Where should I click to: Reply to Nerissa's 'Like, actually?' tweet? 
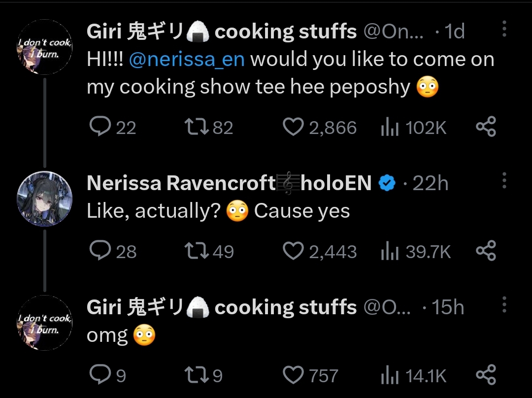coord(100,252)
